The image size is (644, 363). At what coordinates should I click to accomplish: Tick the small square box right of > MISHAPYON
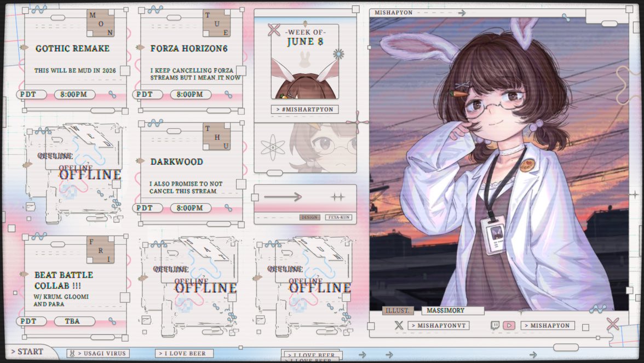click(x=586, y=327)
